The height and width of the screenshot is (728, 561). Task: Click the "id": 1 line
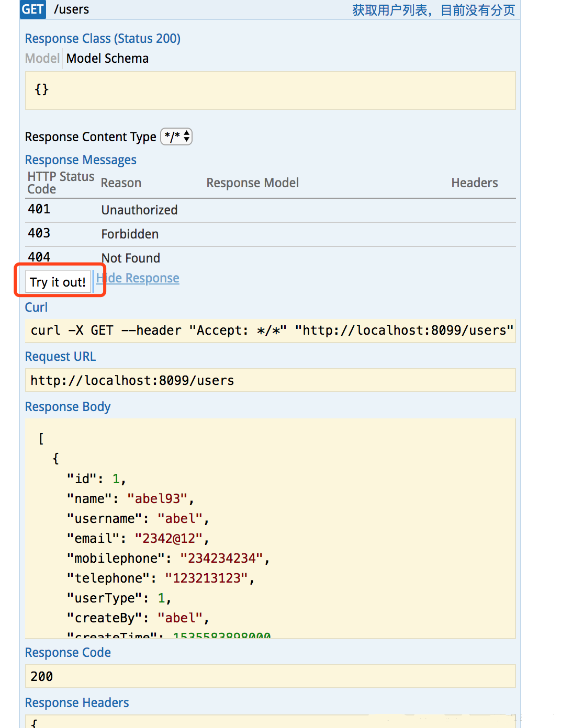click(97, 479)
